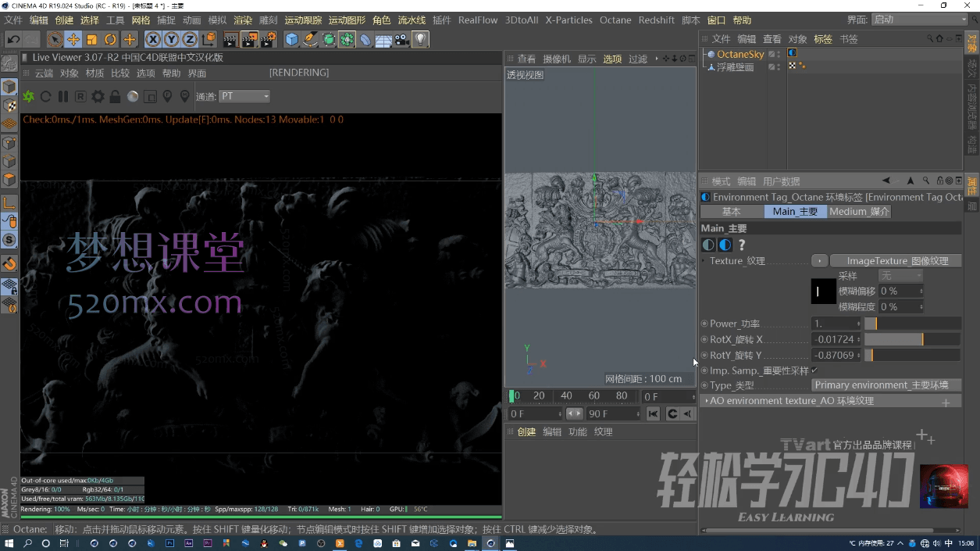Image resolution: width=980 pixels, height=551 pixels.
Task: Switch to the Medium_媒介 tab
Action: [859, 212]
